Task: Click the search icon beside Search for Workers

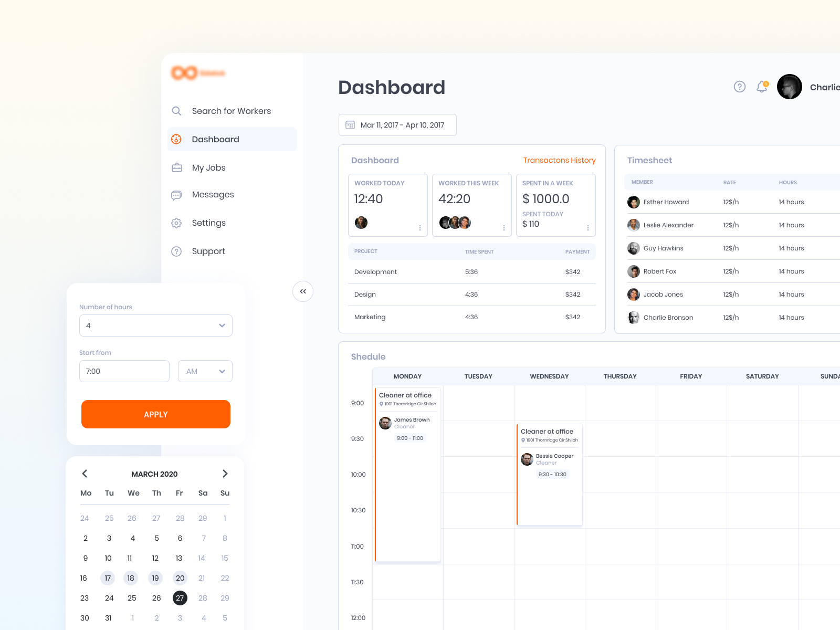Action: [x=177, y=111]
